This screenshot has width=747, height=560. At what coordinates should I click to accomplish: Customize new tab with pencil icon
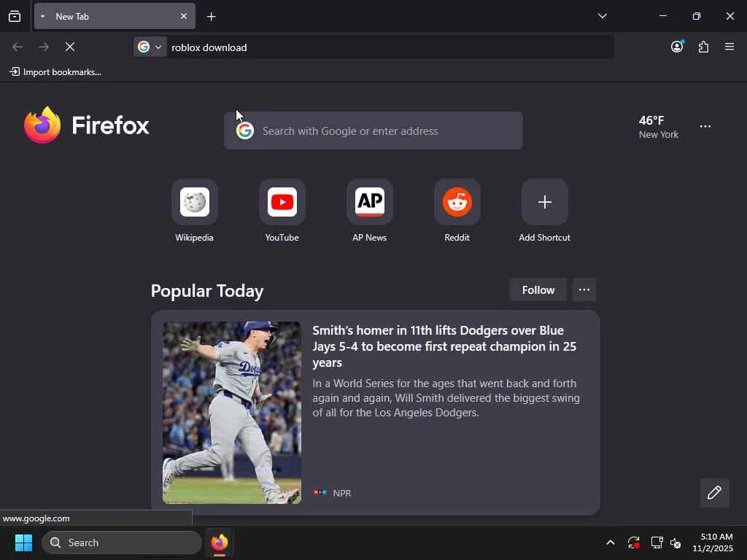[x=715, y=492]
